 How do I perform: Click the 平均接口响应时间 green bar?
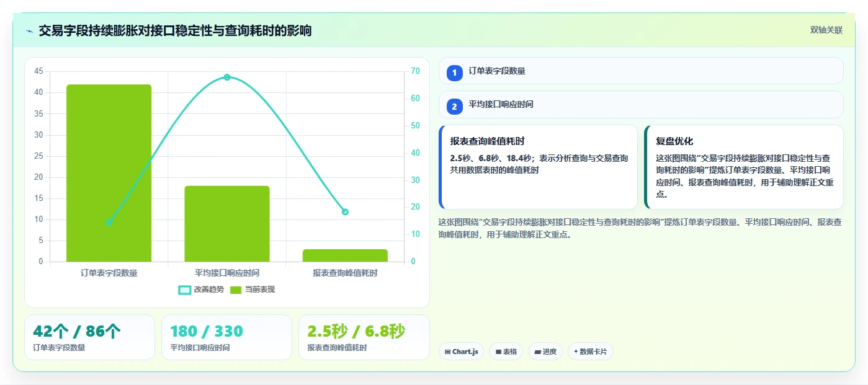227,224
